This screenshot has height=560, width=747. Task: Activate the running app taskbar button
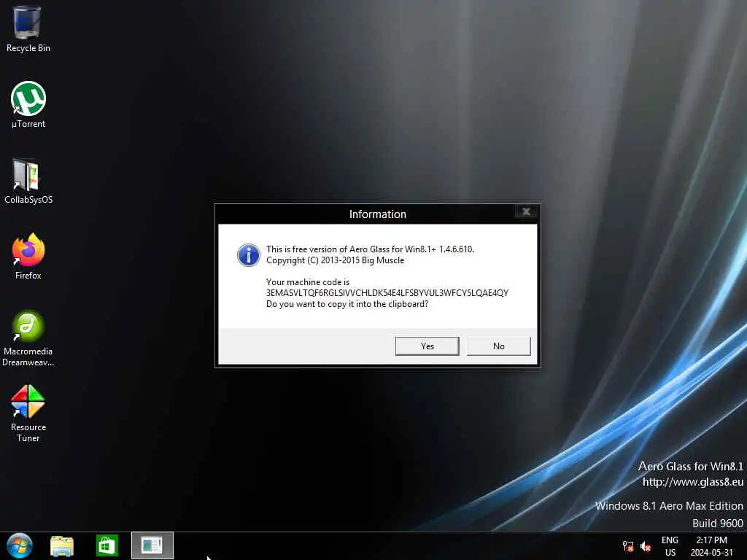point(152,545)
